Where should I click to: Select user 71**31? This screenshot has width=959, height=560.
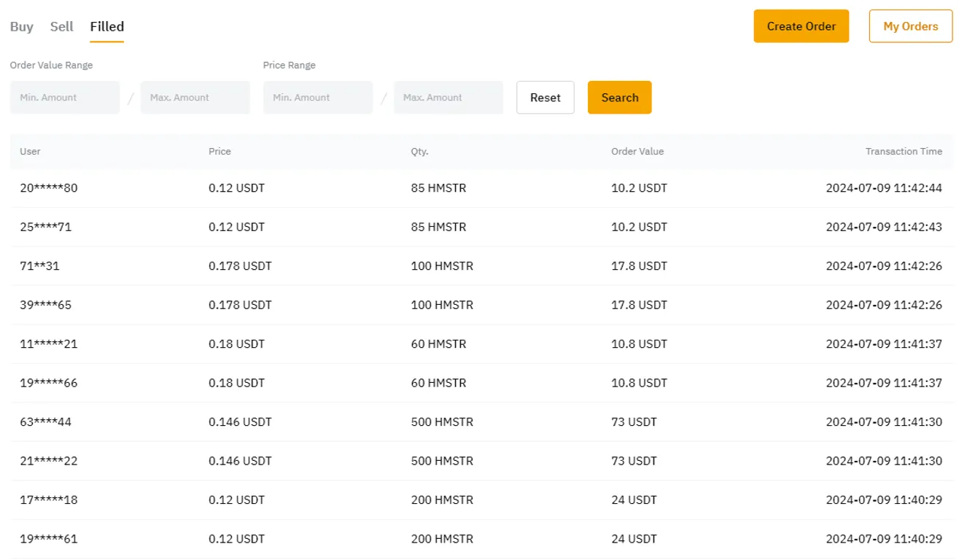click(x=40, y=266)
